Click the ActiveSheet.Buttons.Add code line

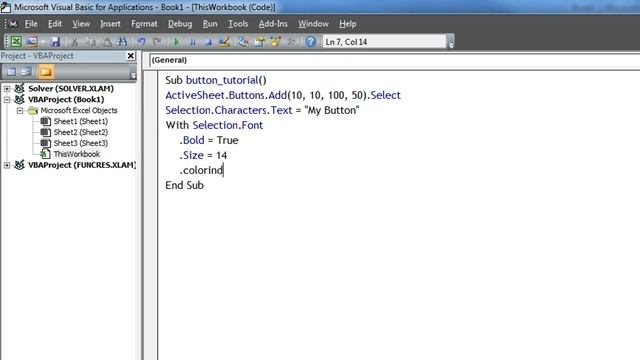(x=283, y=95)
